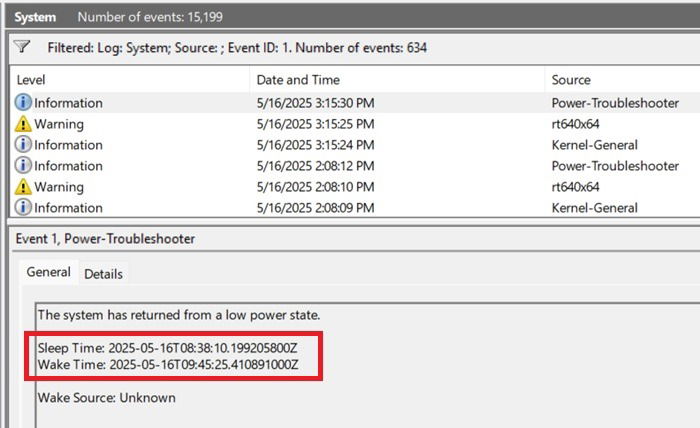Click Kernel-General source at 2:08:09 PM
Screen dimensions: 700x428
click(x=595, y=208)
